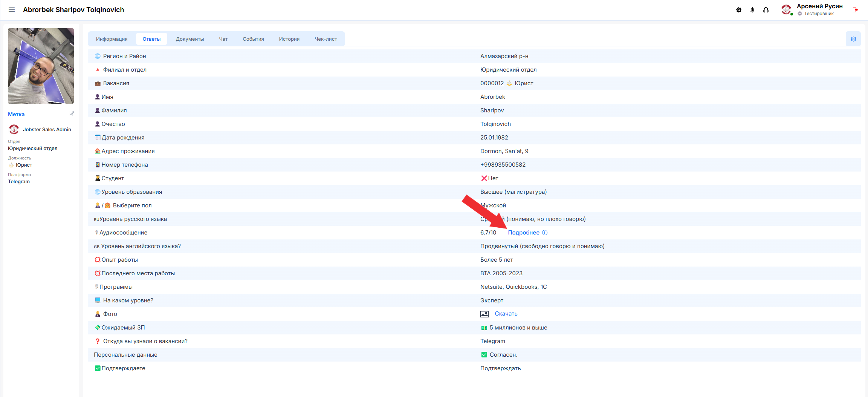Click Высшее (магистратура) value
Screen dimensions: 868x397
pyautogui.click(x=513, y=192)
